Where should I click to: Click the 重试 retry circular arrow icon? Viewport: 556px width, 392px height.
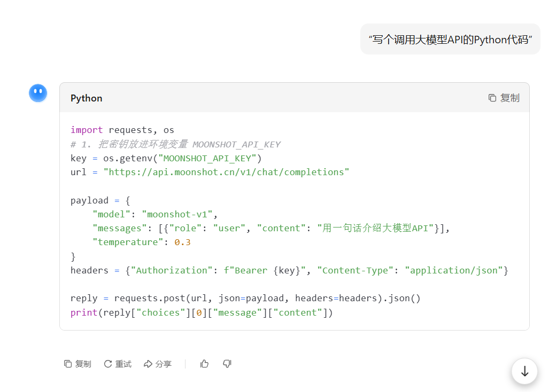coord(108,364)
